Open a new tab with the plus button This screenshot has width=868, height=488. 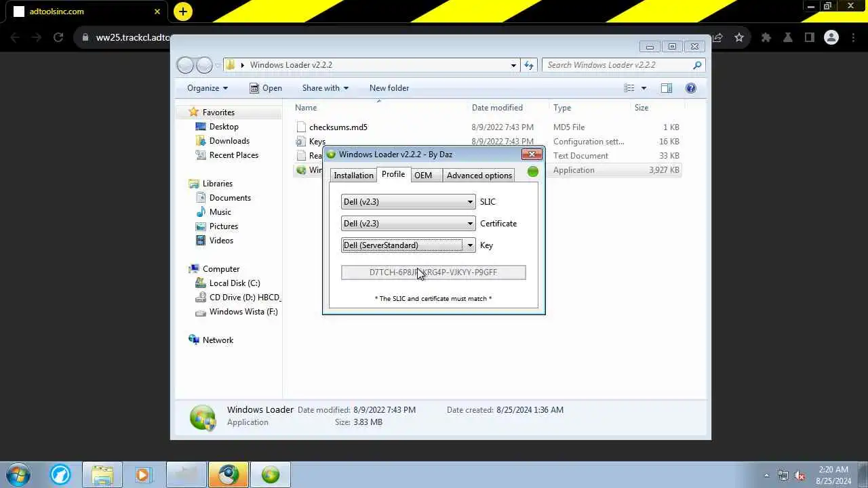(x=183, y=12)
